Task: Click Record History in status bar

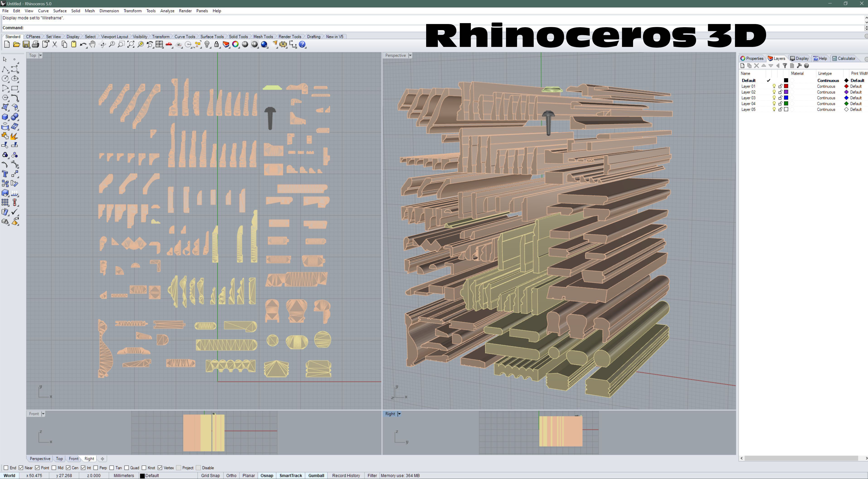Action: pyautogui.click(x=346, y=476)
